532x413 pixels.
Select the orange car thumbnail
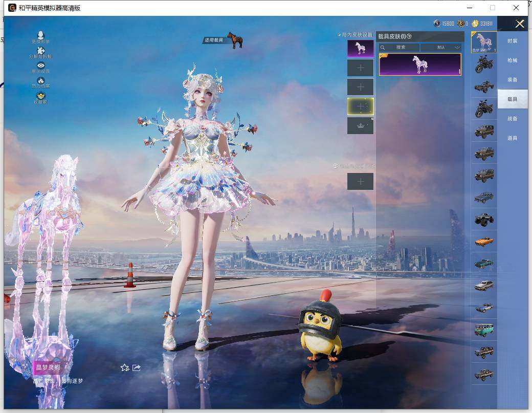pos(484,242)
